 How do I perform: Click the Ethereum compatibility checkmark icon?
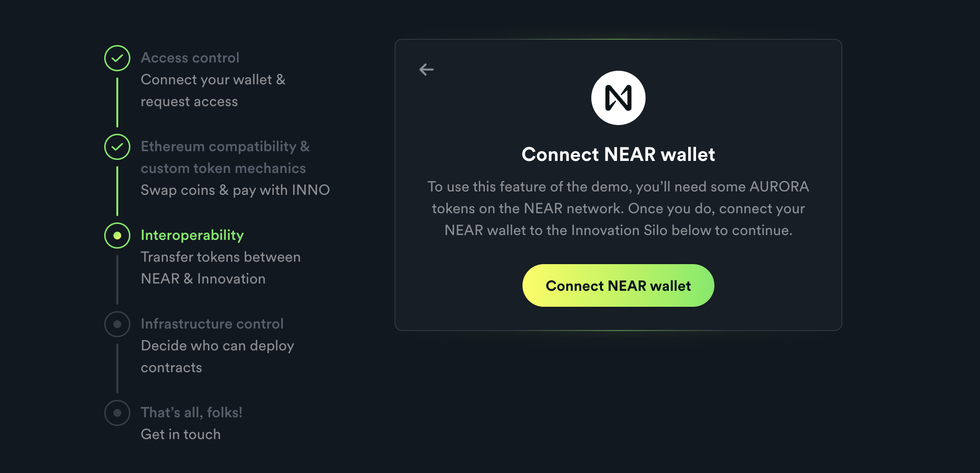pyautogui.click(x=117, y=147)
